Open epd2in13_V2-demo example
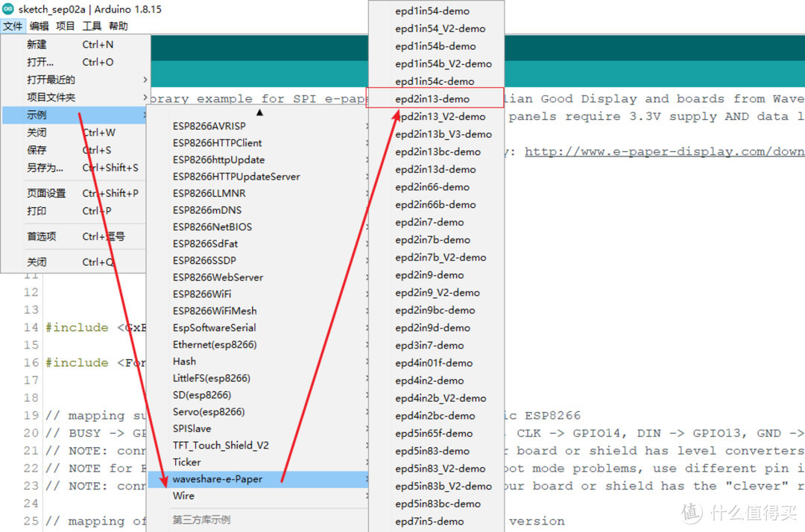The width and height of the screenshot is (805, 532). pyautogui.click(x=436, y=116)
